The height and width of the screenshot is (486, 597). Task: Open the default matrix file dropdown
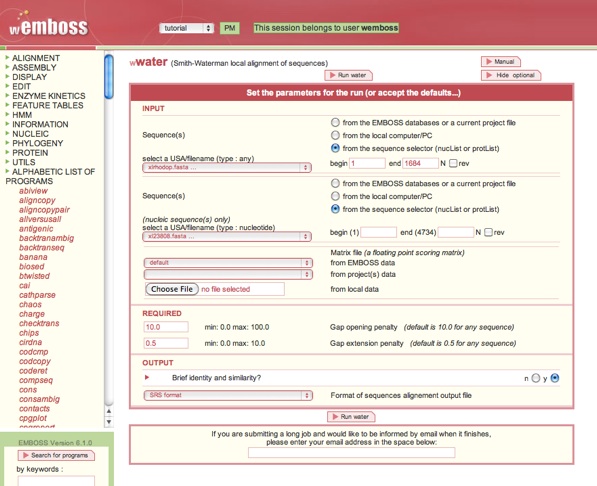(x=228, y=263)
